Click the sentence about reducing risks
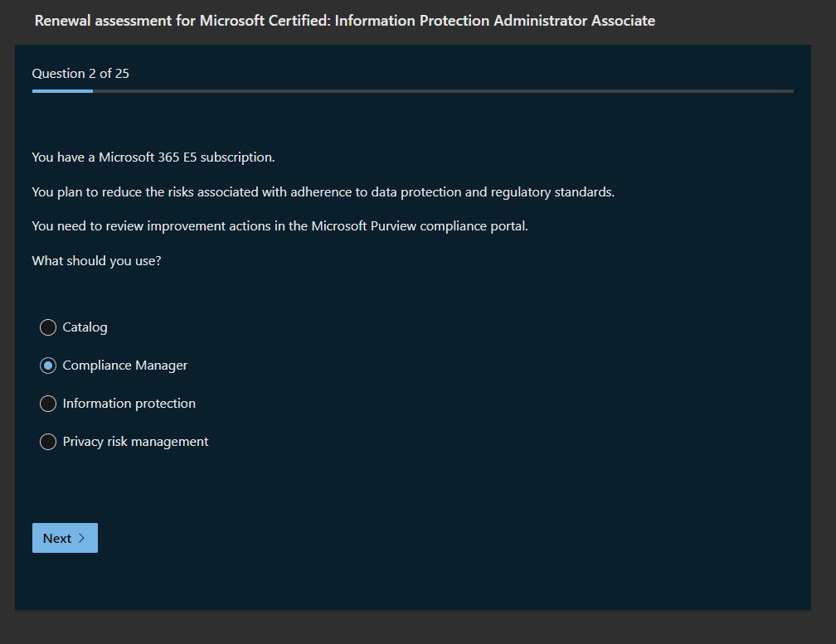 [323, 192]
